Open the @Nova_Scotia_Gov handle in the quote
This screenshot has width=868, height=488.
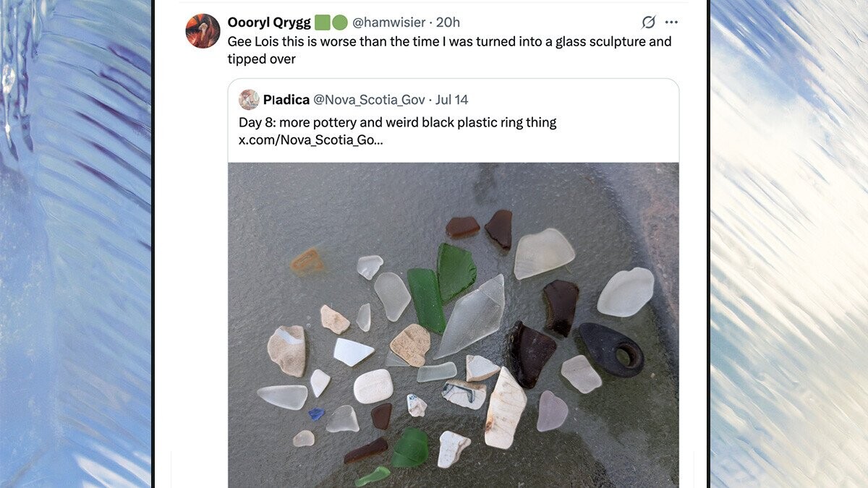tap(369, 100)
